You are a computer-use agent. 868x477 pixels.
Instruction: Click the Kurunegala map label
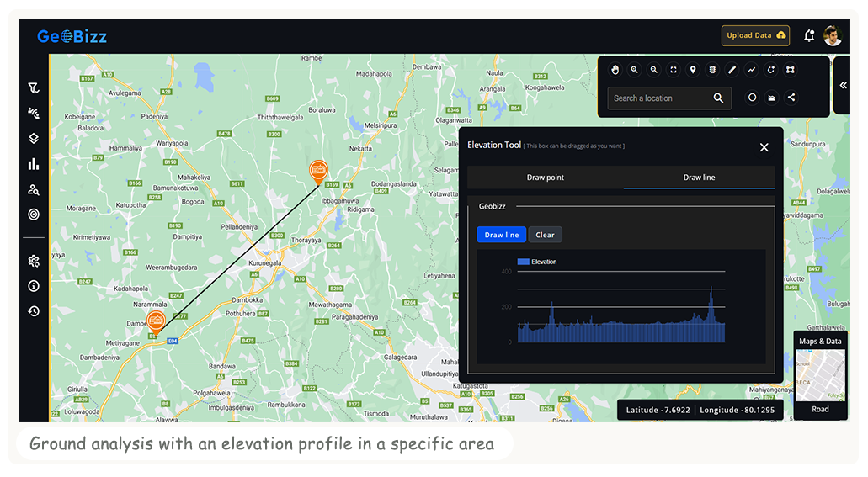click(264, 262)
